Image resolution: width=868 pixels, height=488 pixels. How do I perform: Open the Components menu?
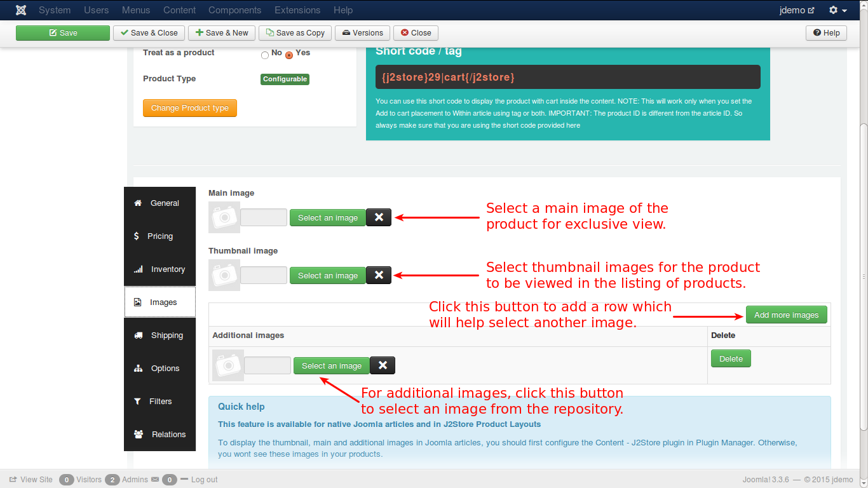[234, 10]
